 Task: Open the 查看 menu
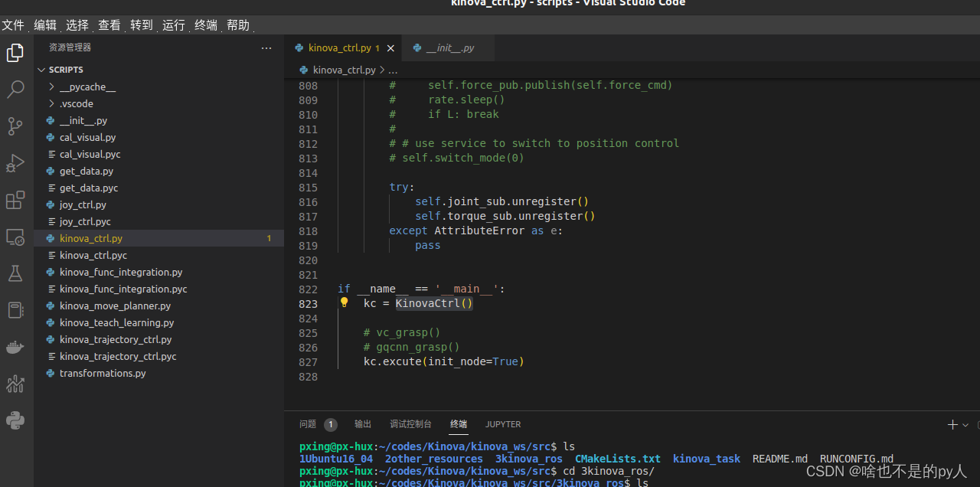point(109,25)
